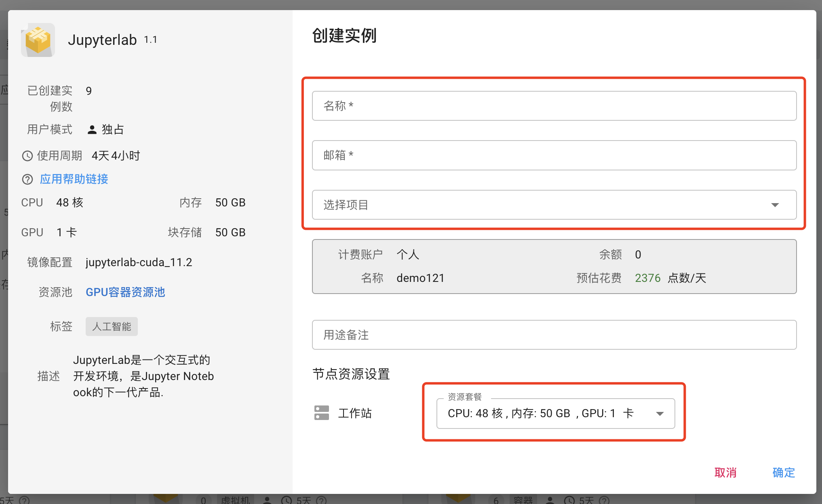Click the 1.1 version number
This screenshot has height=504, width=822.
click(150, 40)
